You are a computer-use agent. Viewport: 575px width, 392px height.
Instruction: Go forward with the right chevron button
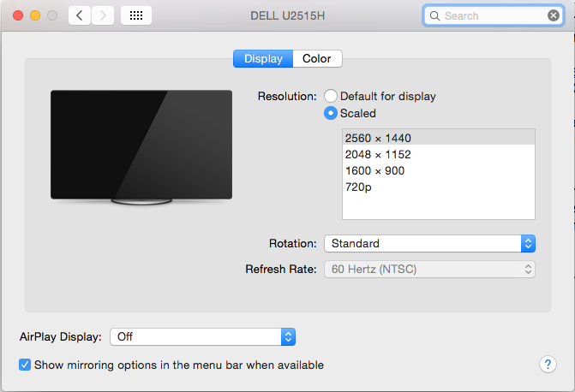[x=103, y=15]
